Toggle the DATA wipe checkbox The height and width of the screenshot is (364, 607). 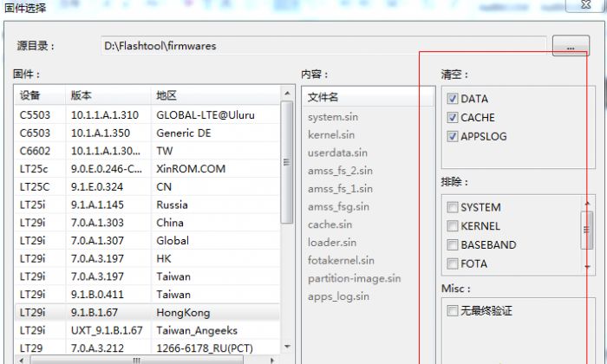pyautogui.click(x=452, y=99)
